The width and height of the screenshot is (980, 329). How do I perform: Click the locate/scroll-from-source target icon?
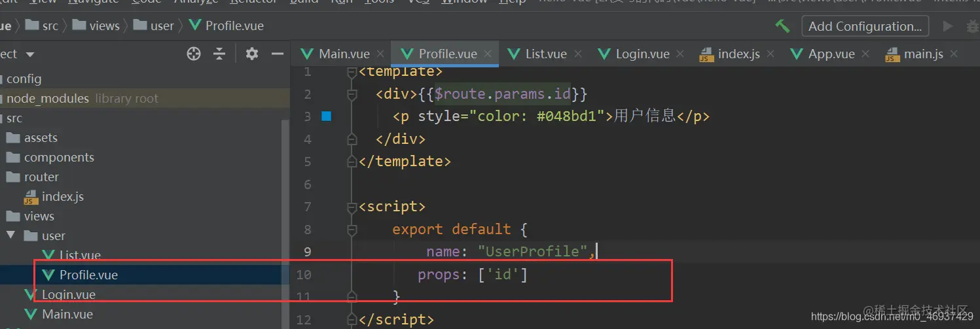(194, 54)
